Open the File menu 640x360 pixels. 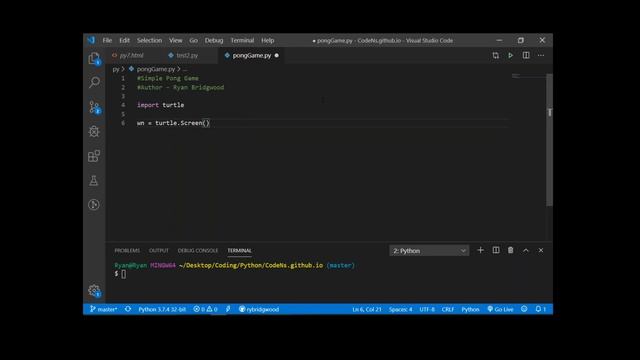click(x=107, y=40)
